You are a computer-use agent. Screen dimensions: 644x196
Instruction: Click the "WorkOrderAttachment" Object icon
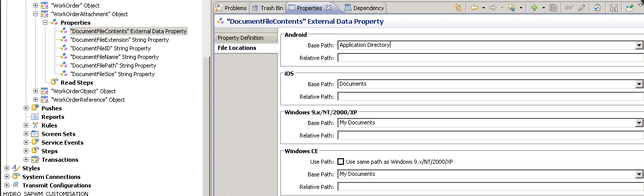tap(44, 14)
